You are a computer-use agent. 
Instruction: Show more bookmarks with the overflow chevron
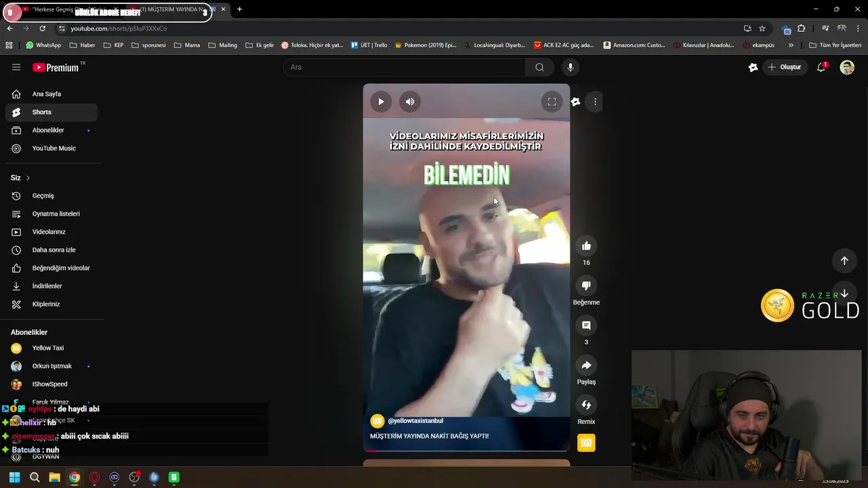coord(791,45)
